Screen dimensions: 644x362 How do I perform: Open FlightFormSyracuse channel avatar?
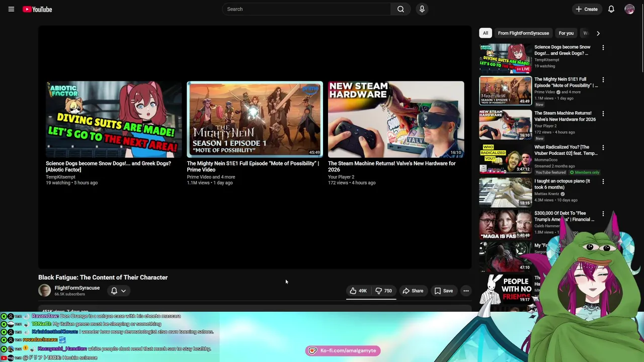pyautogui.click(x=45, y=291)
